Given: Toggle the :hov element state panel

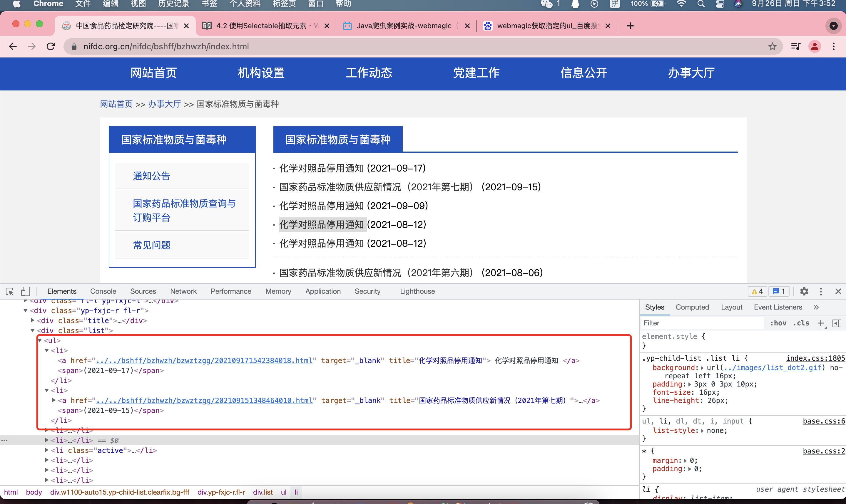Looking at the screenshot, I should 778,323.
